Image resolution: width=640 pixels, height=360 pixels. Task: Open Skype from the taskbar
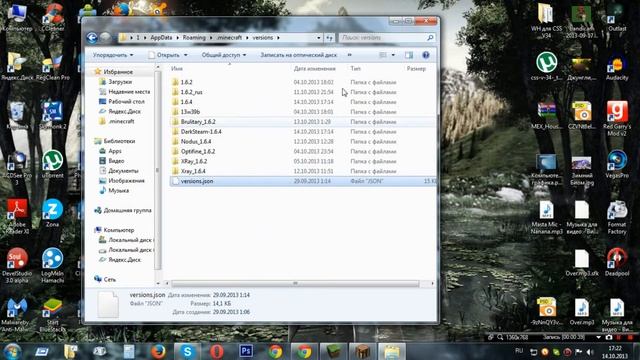pos(187,351)
